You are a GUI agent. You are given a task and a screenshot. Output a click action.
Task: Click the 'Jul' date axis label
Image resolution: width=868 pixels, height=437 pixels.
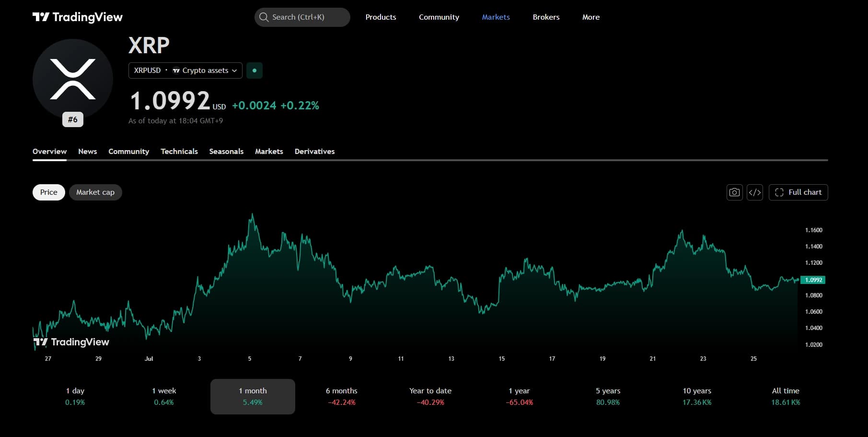pyautogui.click(x=149, y=359)
